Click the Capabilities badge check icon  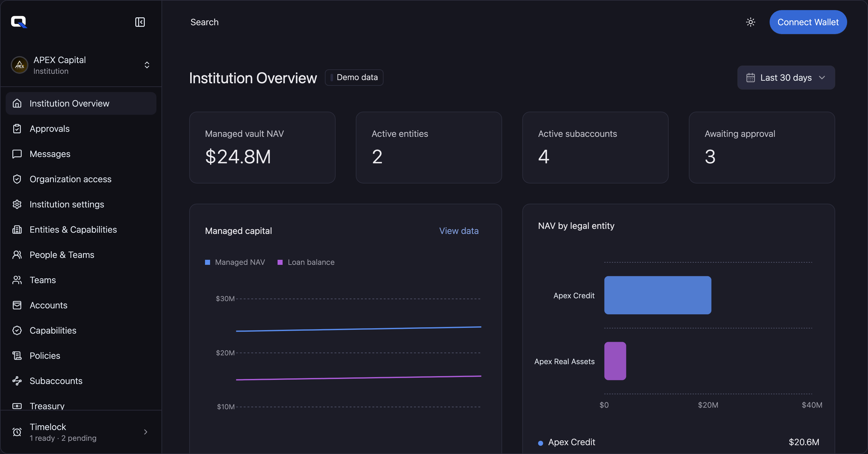[x=17, y=331]
